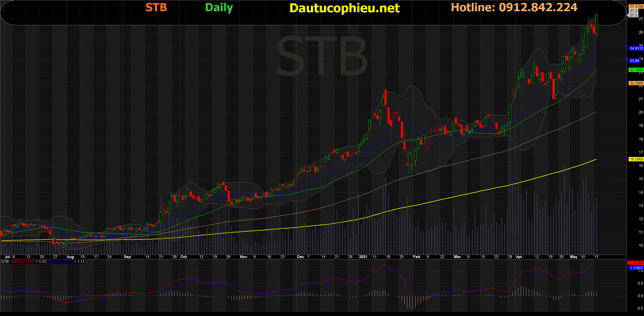Image resolution: width=644 pixels, height=316 pixels.
Task: Click the orange 27.4199 upper band tag
Action: pyautogui.click(x=636, y=7)
